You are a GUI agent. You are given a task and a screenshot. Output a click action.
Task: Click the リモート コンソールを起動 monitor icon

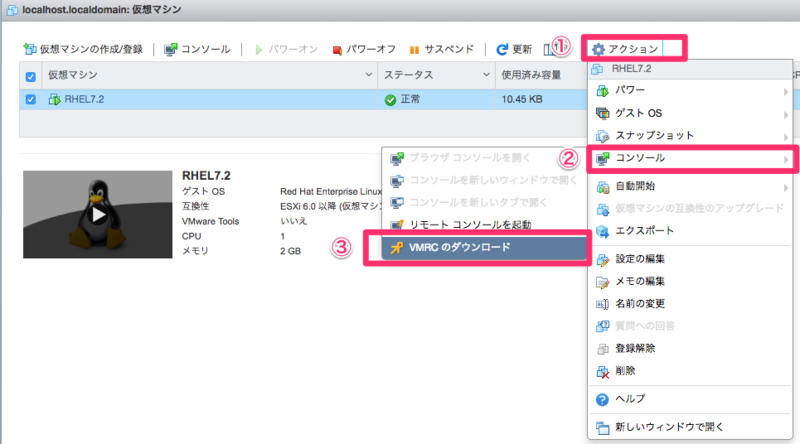396,225
